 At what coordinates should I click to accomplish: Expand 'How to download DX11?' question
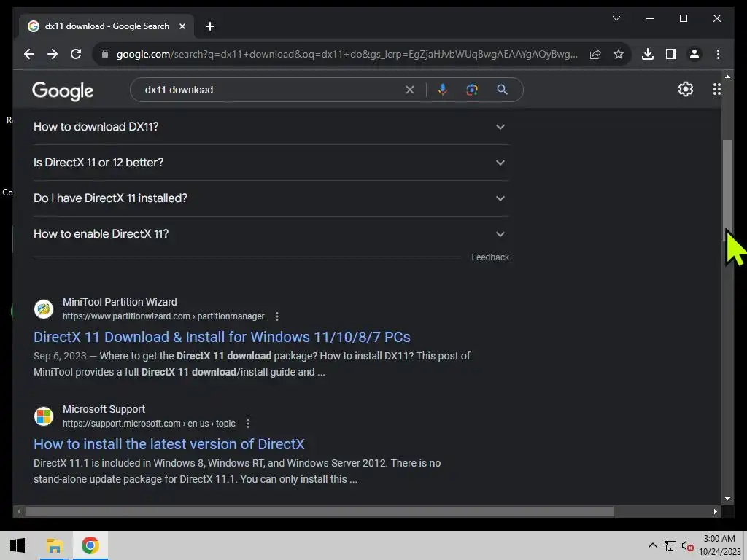271,127
